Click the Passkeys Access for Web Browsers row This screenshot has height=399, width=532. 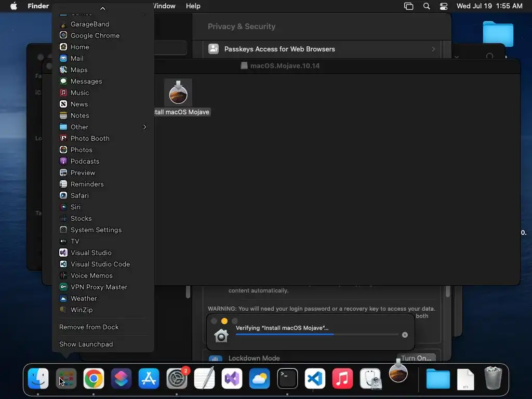click(x=322, y=49)
